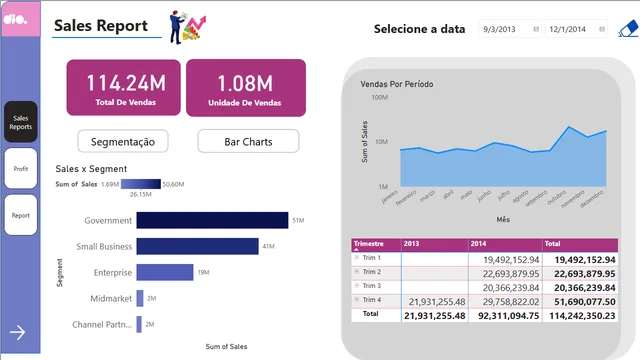Click the businessman chart illustration icon

click(188, 27)
